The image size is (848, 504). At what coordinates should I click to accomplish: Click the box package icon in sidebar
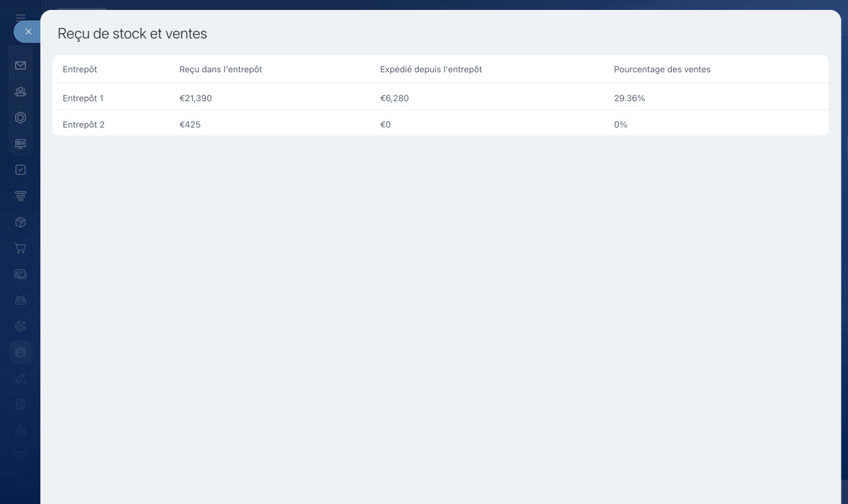point(21,223)
